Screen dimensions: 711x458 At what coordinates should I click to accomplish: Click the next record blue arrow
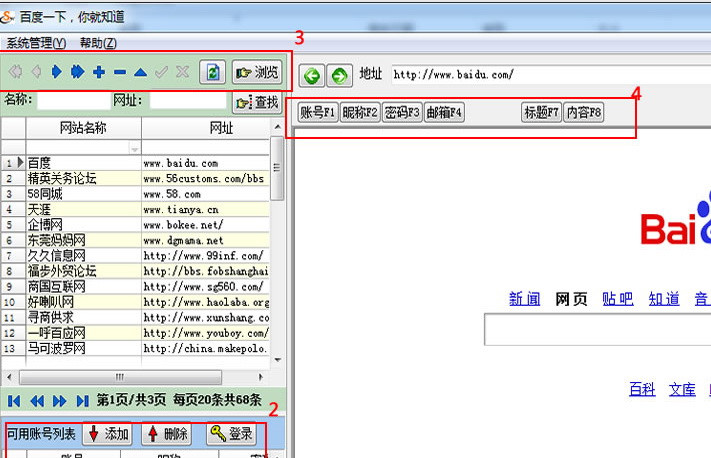[57, 72]
